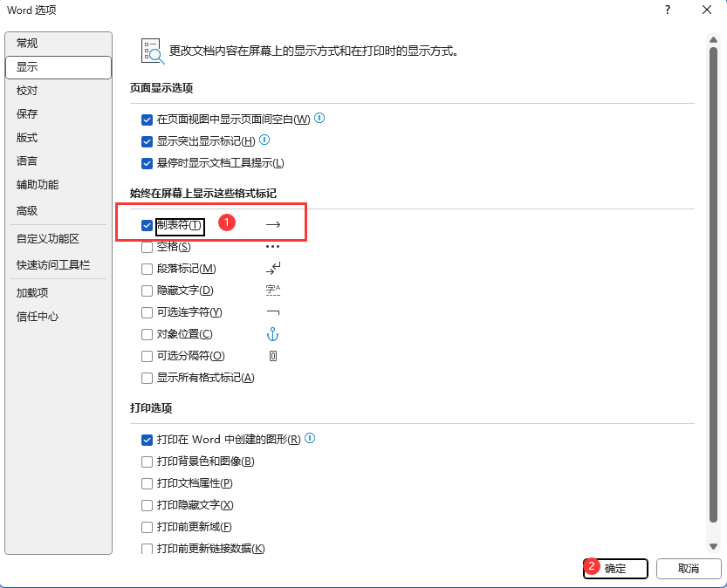Click the hidden text 字A symbol
Image resolution: width=727 pixels, height=588 pixels.
[272, 290]
